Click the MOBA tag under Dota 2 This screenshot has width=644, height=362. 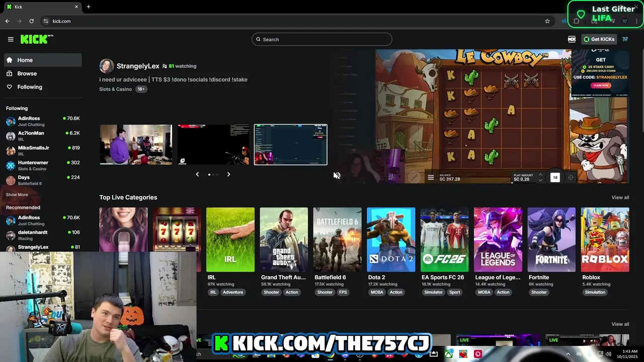[377, 292]
